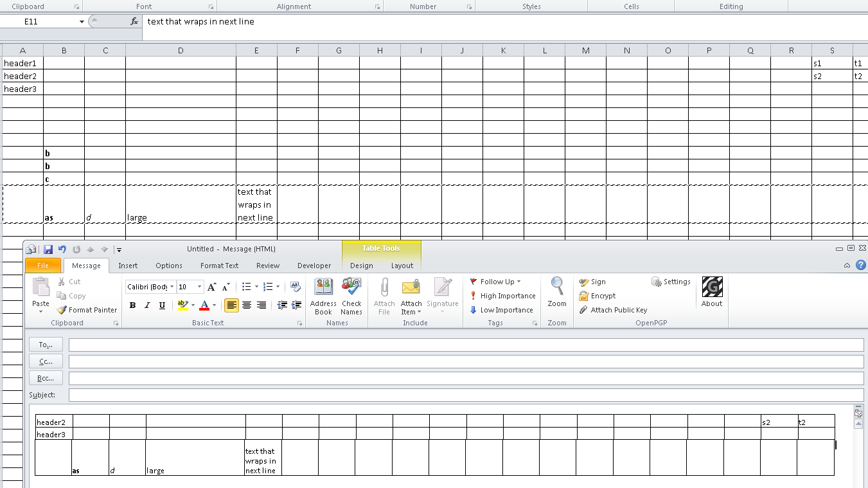
Task: Open the Address Book
Action: pos(323,296)
